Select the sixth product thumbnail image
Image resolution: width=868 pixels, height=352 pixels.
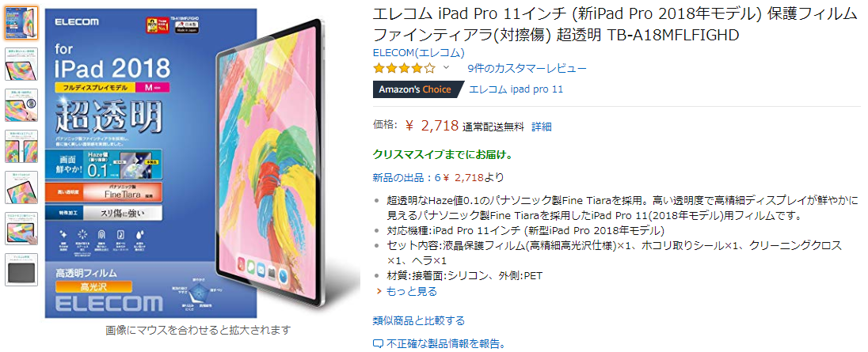click(x=21, y=229)
